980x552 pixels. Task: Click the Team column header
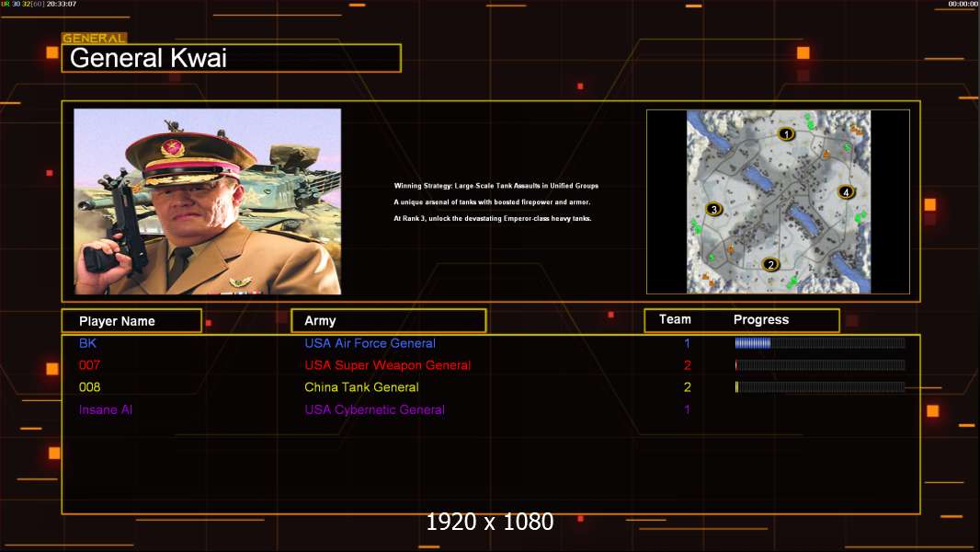click(675, 319)
